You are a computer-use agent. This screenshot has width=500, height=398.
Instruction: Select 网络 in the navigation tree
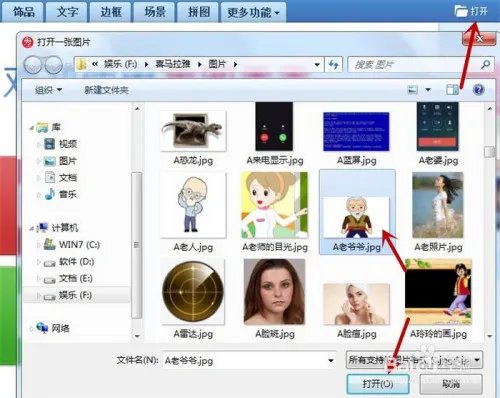52,328
